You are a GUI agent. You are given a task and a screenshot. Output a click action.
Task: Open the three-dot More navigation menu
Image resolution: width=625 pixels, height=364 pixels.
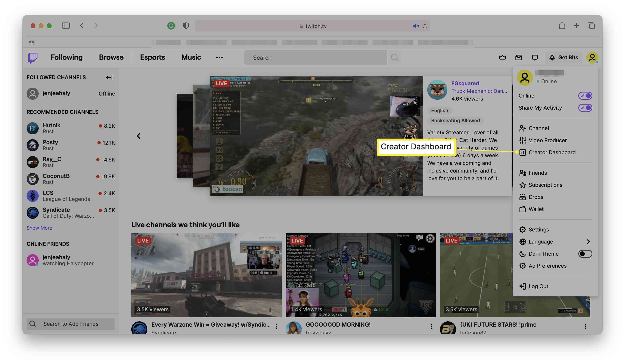coord(219,58)
